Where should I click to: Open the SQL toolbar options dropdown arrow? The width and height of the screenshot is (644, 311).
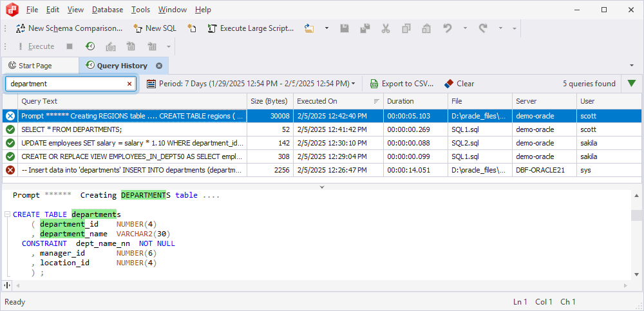pyautogui.click(x=168, y=46)
